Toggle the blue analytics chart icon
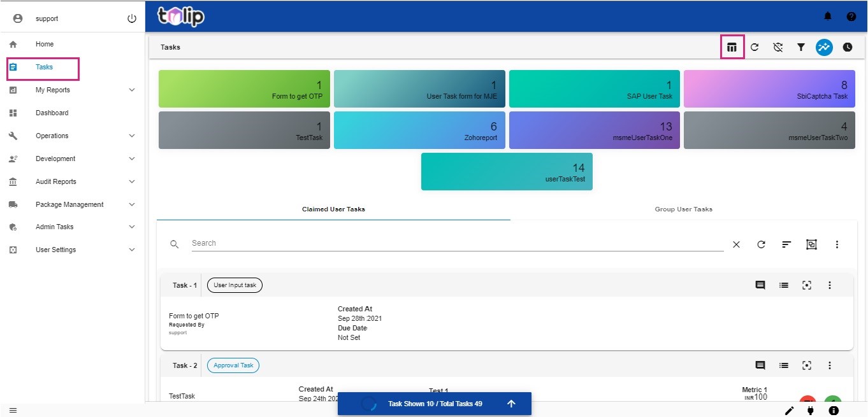Viewport: 868px width, 417px height. pyautogui.click(x=824, y=47)
